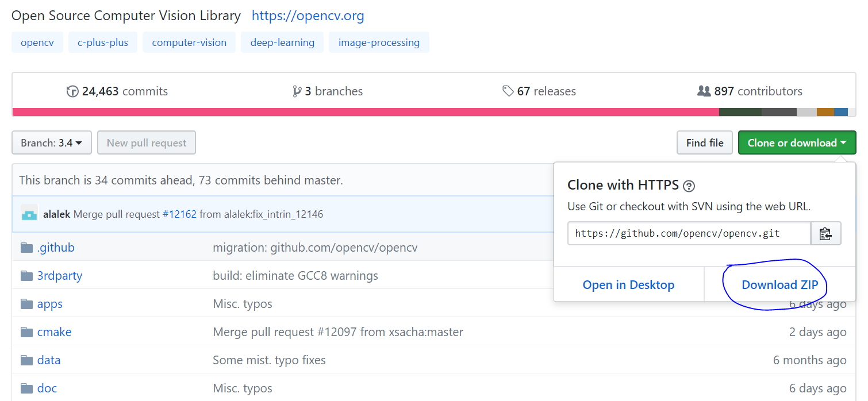
Task: Open the https://opencv.org website link
Action: [308, 16]
